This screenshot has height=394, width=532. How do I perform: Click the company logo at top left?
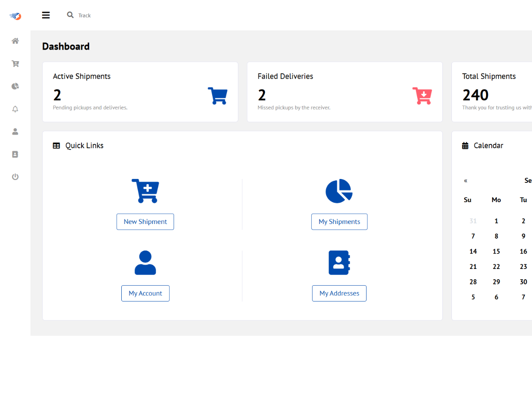[15, 16]
